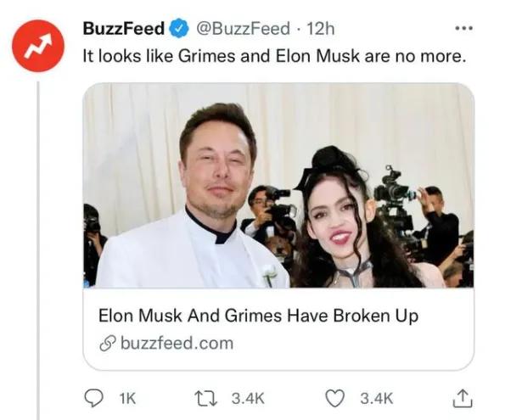Click the 12h tweet timestamp
This screenshot has width=522, height=420.
321,29
